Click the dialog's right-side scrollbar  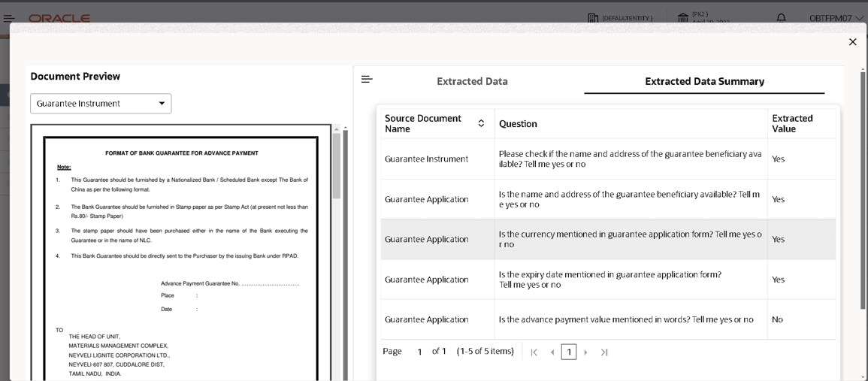[x=863, y=189]
